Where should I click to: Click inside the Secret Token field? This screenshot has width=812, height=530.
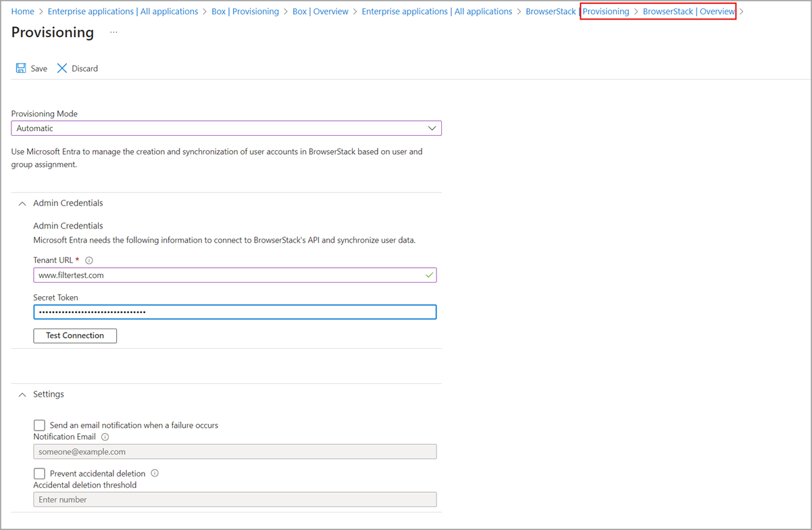click(235, 312)
